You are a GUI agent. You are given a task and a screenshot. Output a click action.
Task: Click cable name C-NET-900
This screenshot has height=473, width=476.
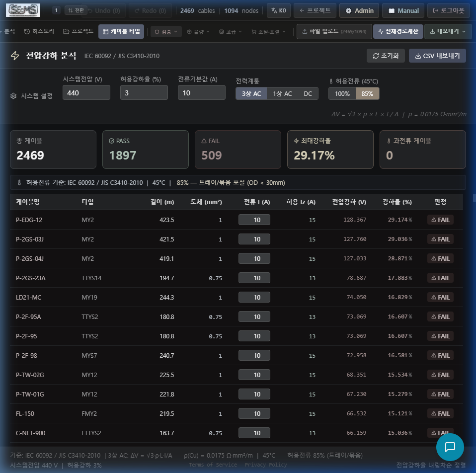pyautogui.click(x=30, y=433)
